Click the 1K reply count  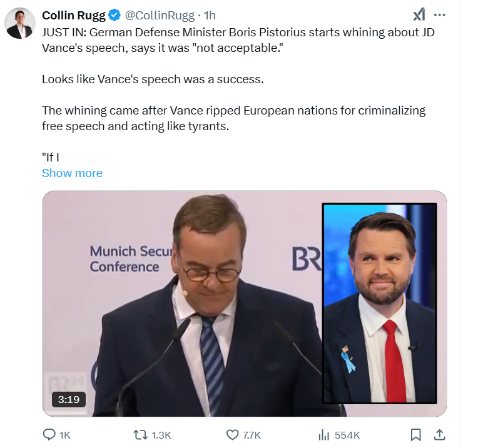click(65, 434)
